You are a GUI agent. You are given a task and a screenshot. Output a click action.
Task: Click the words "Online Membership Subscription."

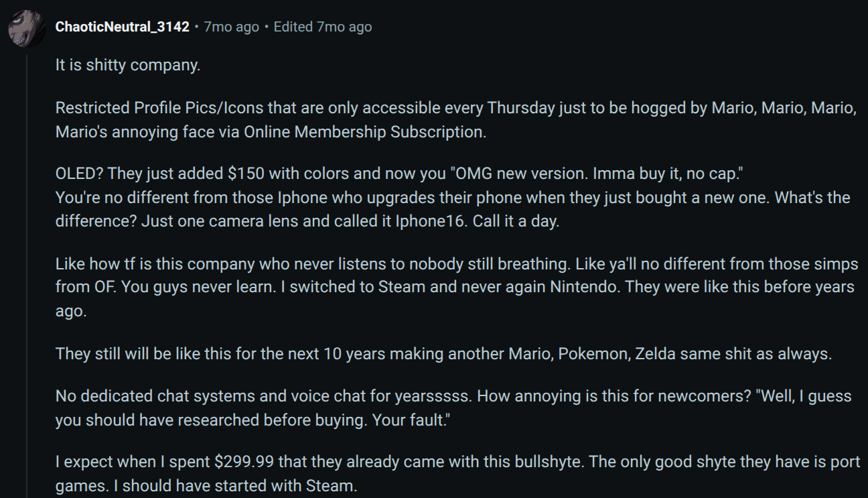point(365,132)
